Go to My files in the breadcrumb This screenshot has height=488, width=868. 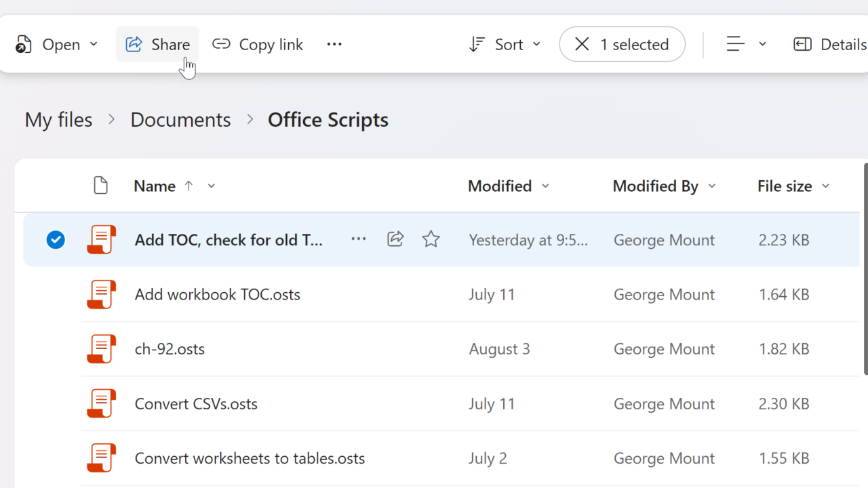tap(58, 120)
